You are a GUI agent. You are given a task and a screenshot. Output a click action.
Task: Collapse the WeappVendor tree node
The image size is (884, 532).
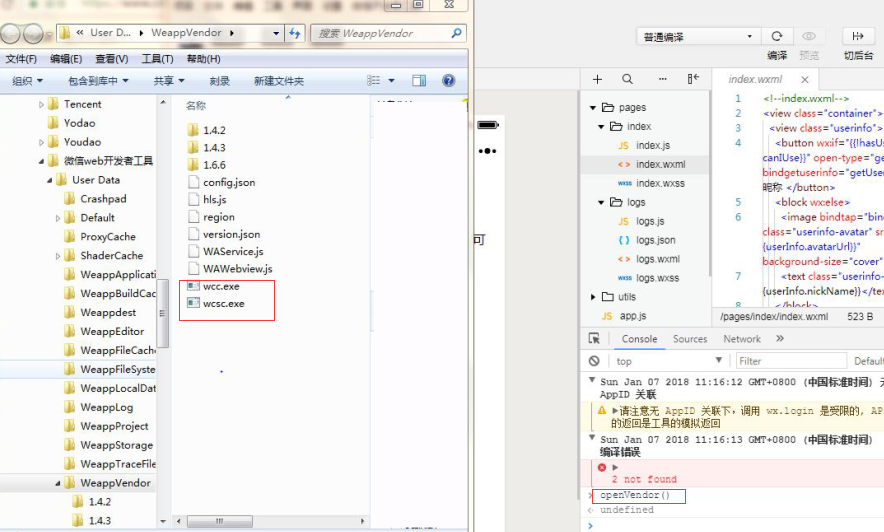click(x=58, y=484)
